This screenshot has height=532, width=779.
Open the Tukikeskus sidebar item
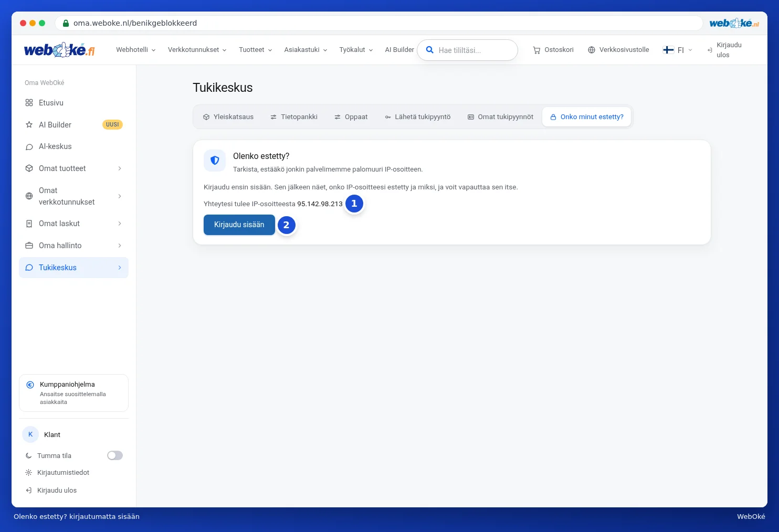coord(73,268)
